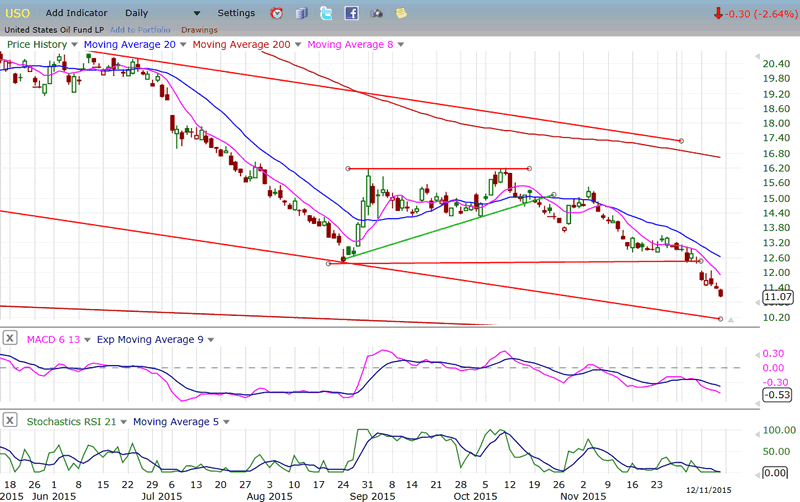This screenshot has height=502, width=800.
Task: Open the MACD 6 13 settings dropdown
Action: point(87,339)
